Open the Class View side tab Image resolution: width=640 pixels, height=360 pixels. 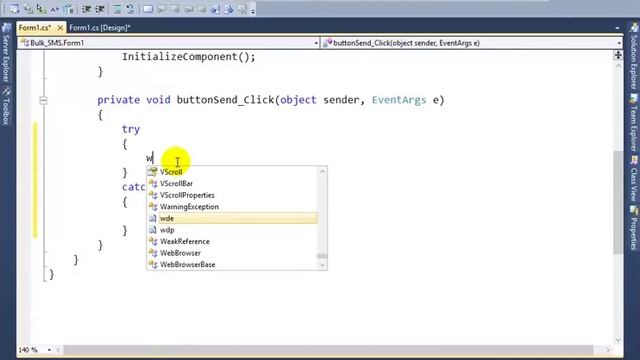[634, 178]
